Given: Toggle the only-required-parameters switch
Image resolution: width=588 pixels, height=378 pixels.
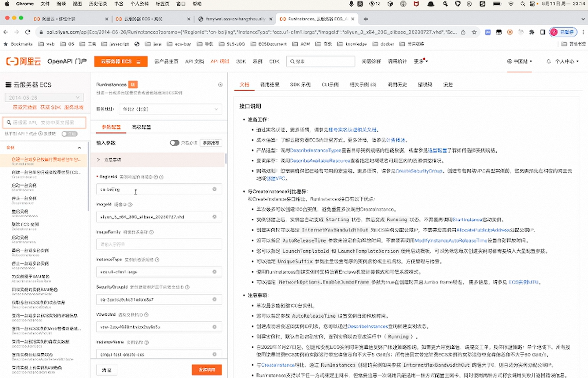Looking at the screenshot, I should point(174,143).
